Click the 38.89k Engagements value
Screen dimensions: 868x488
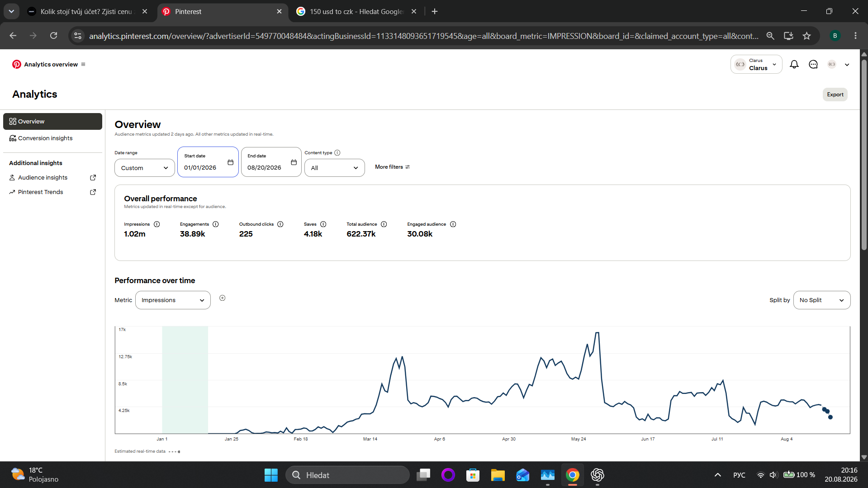pos(193,234)
